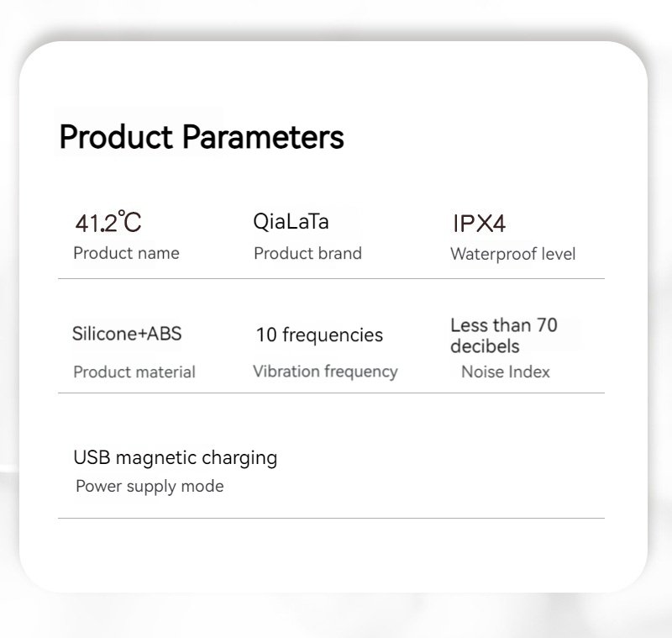
Task: Click the word decibels
Action: 485,346
